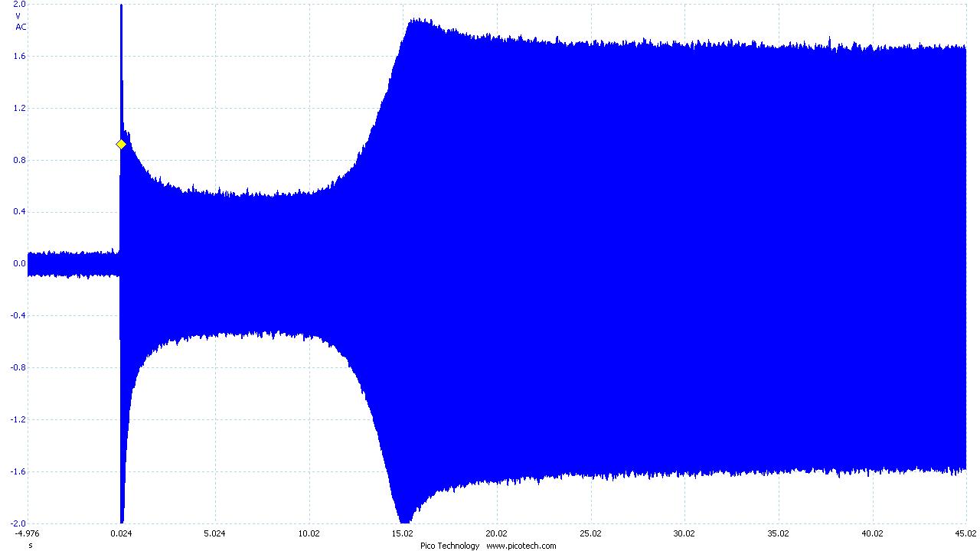Click the 35.02 time axis label
The width and height of the screenshot is (980, 551).
(x=778, y=533)
